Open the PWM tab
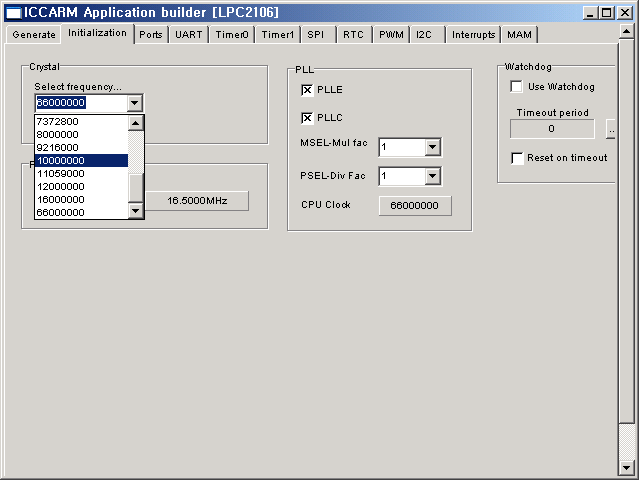Viewport: 639px width, 480px height. (391, 35)
